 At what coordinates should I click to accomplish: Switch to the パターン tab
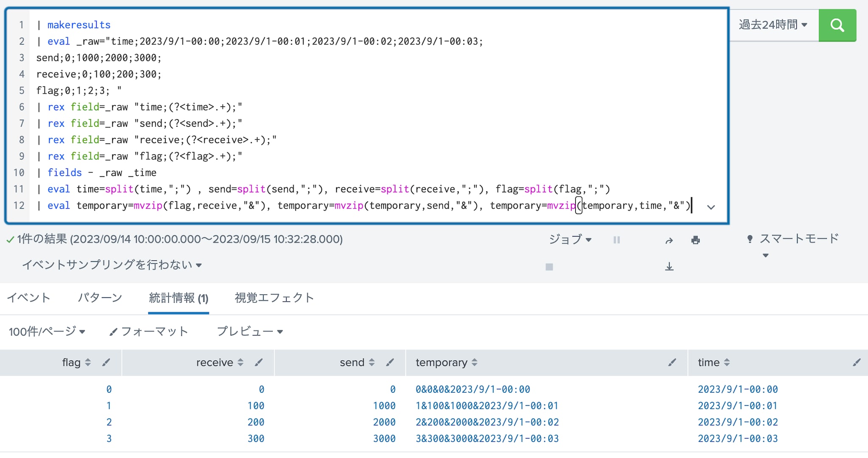tap(100, 298)
